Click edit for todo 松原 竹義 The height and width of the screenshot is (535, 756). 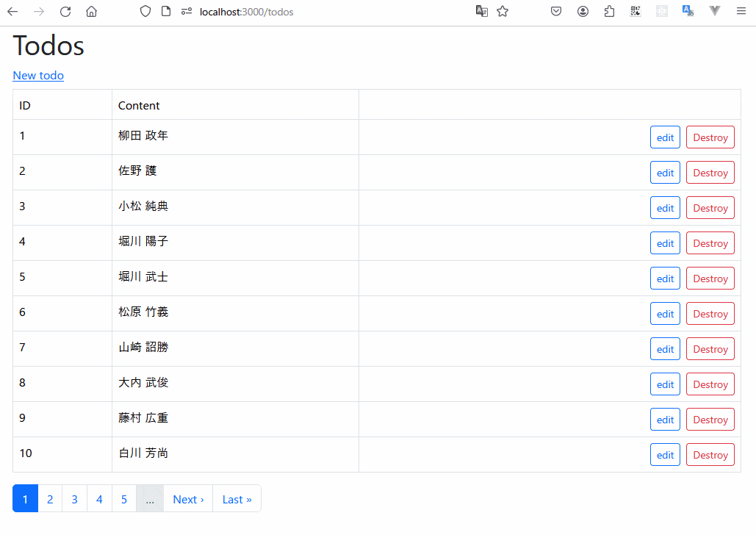tap(665, 314)
